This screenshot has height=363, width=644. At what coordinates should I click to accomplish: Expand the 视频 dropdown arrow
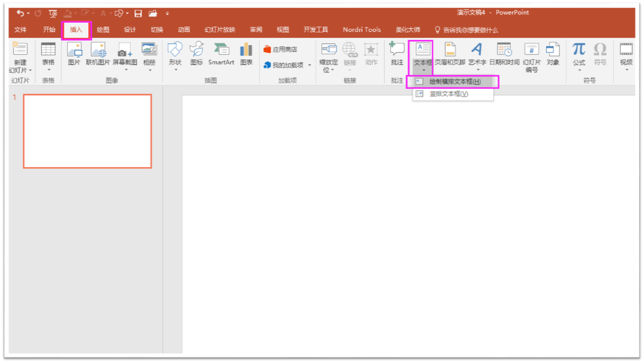pos(627,70)
